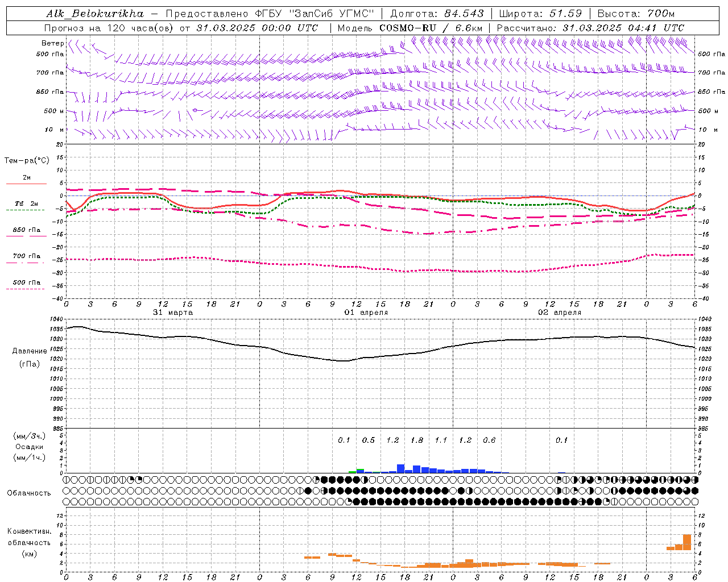The image size is (728, 582).
Task: Click 700 гПа label in temperature legend
Action: tap(26, 256)
